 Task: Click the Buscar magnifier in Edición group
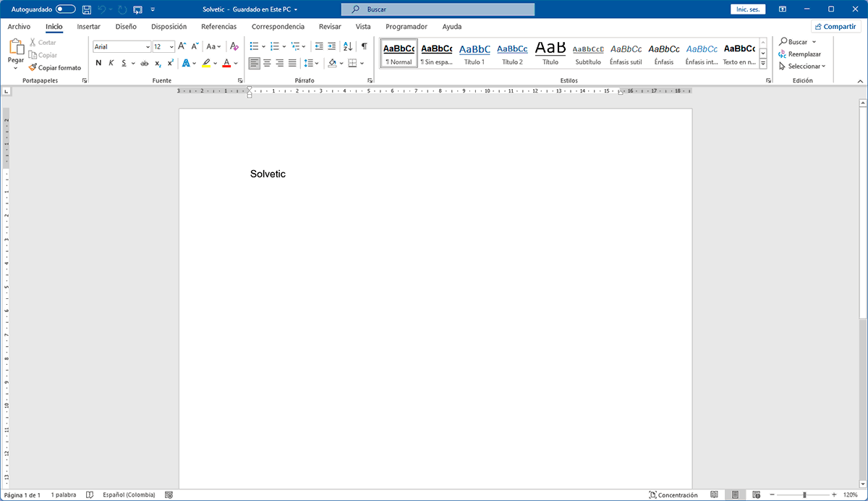click(783, 42)
